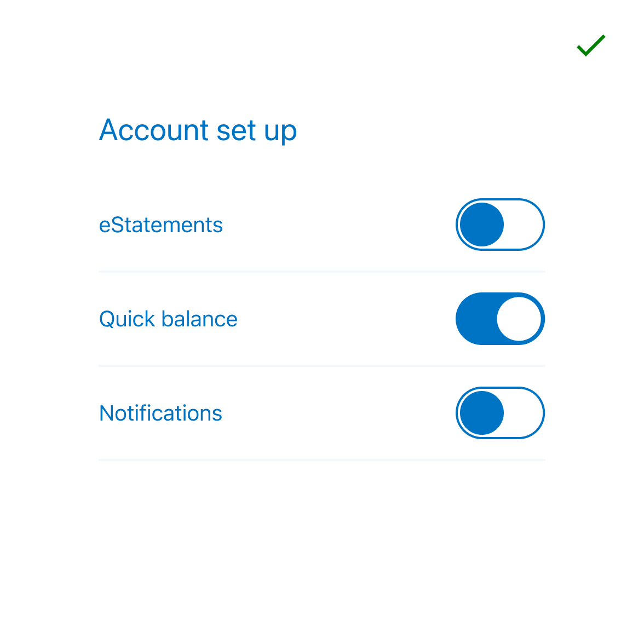Click the blue knob of eStatements switch
The width and height of the screenshot is (644, 644).
(x=482, y=225)
